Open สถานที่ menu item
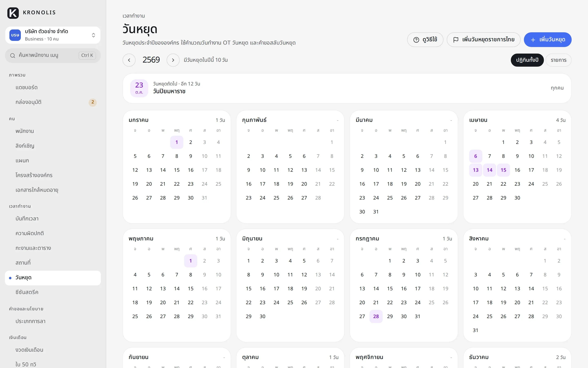Viewport: 588px width, 368px height. point(53,263)
